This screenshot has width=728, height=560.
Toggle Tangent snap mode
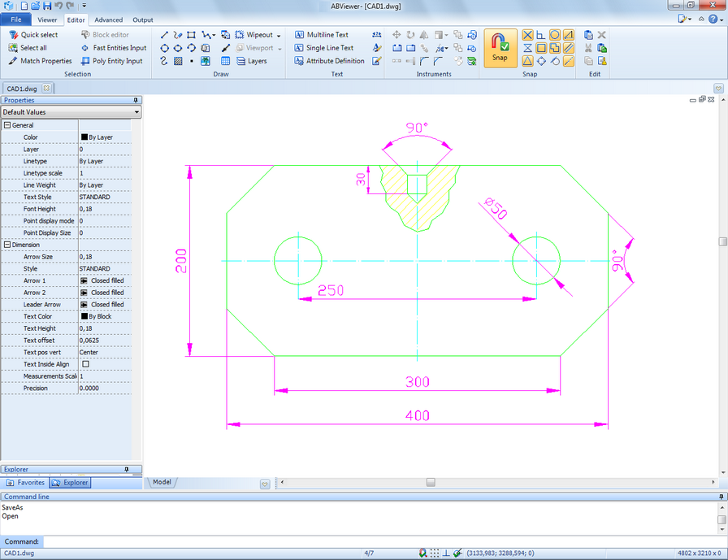pos(555,61)
